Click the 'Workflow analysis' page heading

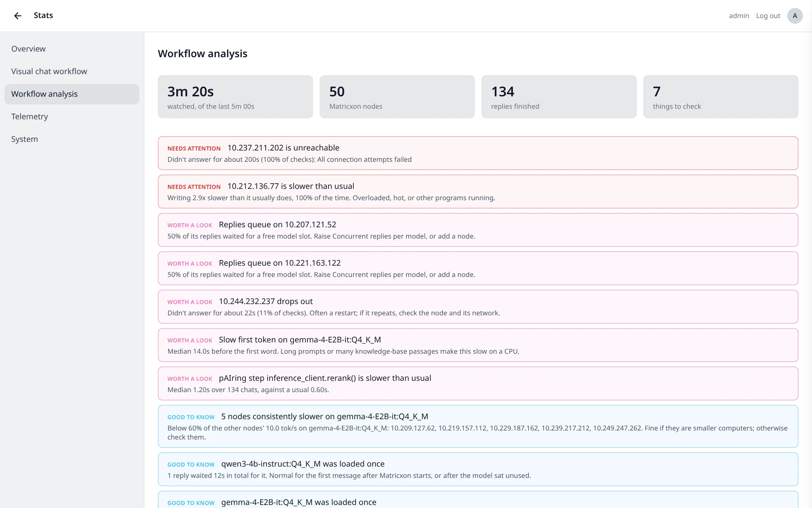203,54
